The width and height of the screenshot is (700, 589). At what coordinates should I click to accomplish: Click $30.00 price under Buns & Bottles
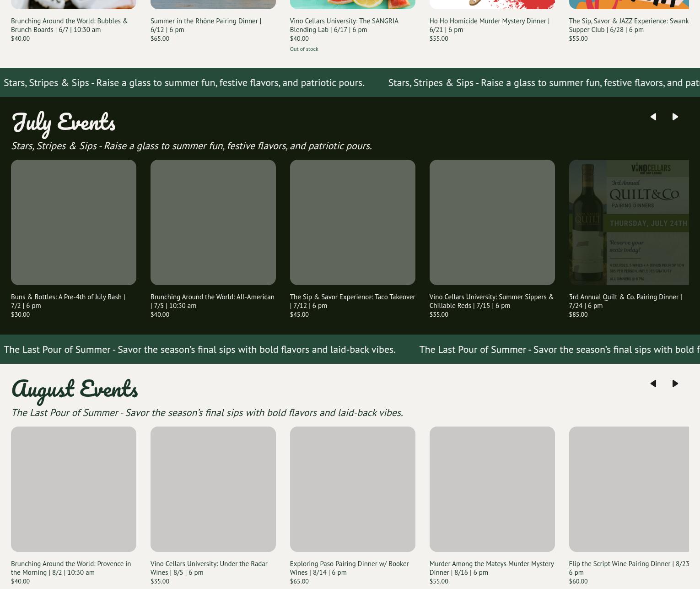click(x=20, y=314)
